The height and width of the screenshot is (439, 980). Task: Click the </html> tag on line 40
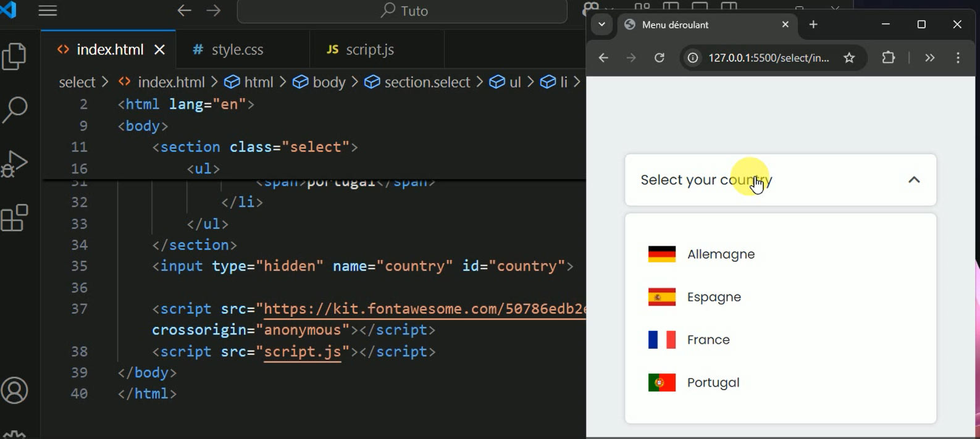click(x=147, y=394)
